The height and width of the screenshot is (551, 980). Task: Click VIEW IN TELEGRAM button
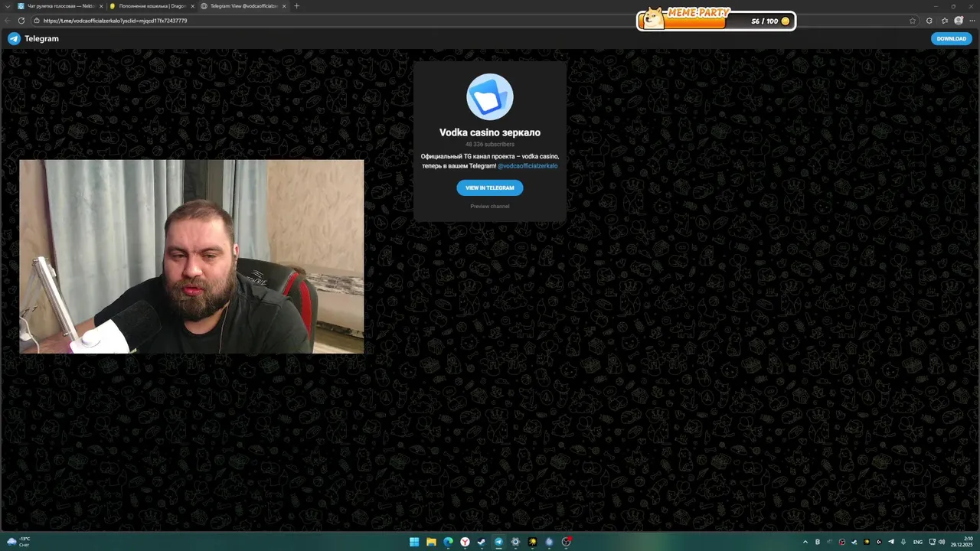pos(490,187)
